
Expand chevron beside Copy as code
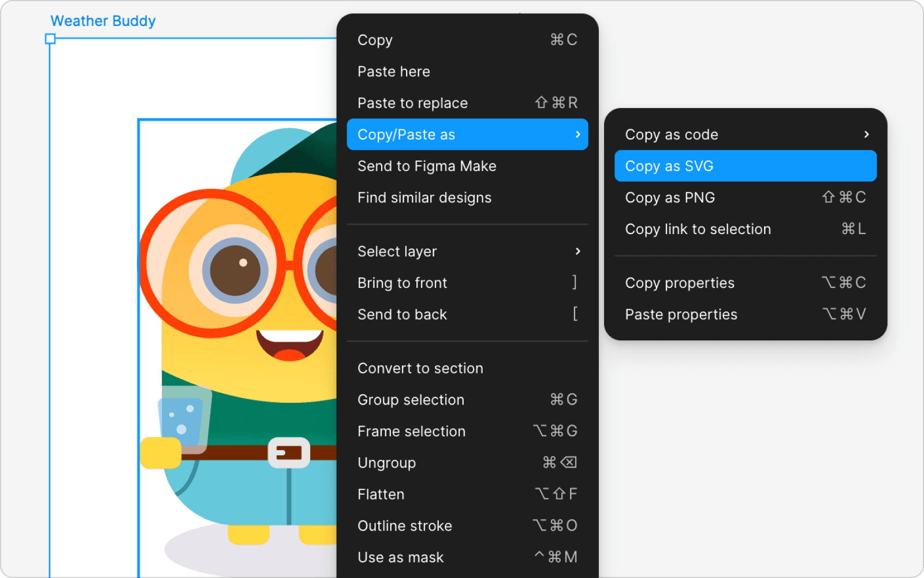point(866,135)
